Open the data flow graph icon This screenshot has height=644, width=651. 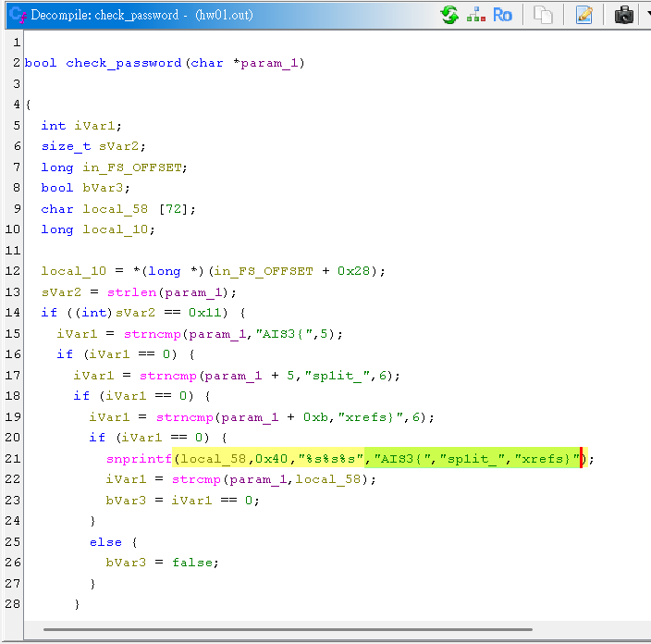(x=476, y=16)
